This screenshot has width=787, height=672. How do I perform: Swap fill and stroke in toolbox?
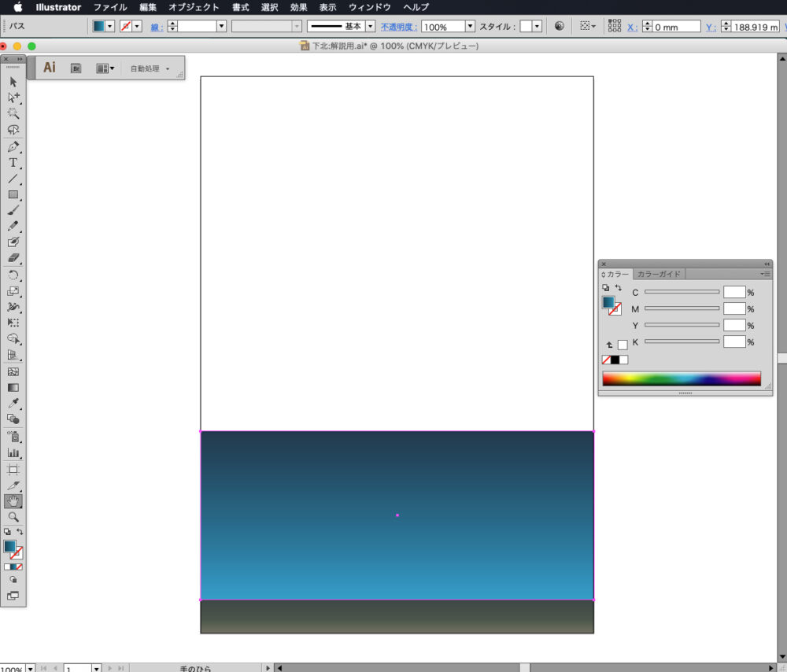click(20, 532)
